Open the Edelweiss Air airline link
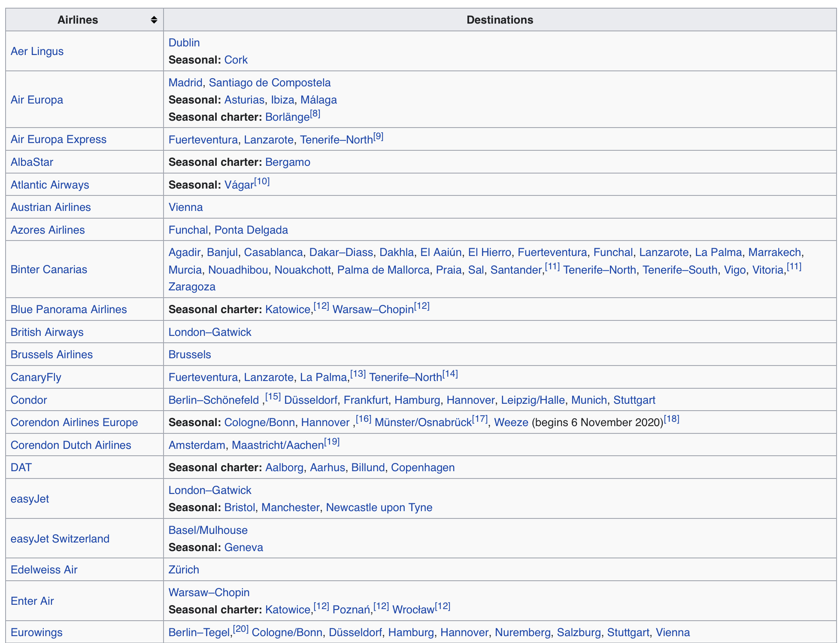The width and height of the screenshot is (840, 643). [x=44, y=570]
